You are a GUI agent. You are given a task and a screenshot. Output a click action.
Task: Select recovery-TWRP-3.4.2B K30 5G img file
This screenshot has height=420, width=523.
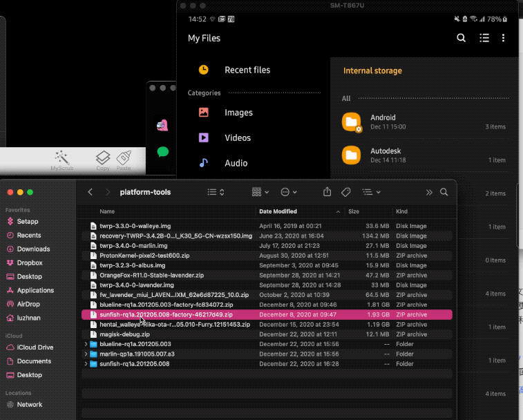click(x=267, y=236)
